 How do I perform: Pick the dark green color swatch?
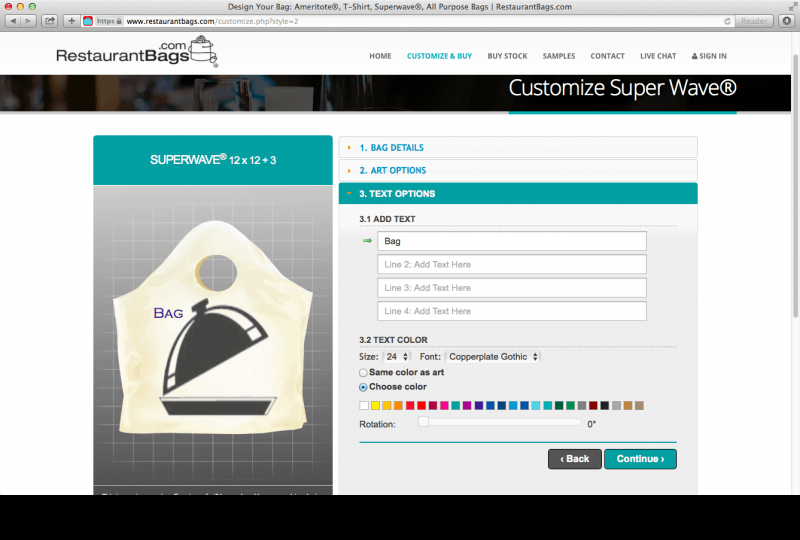559,406
